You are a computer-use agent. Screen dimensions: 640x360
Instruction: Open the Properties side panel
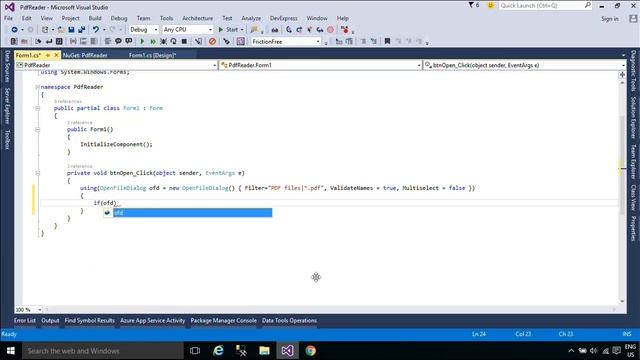click(x=633, y=228)
